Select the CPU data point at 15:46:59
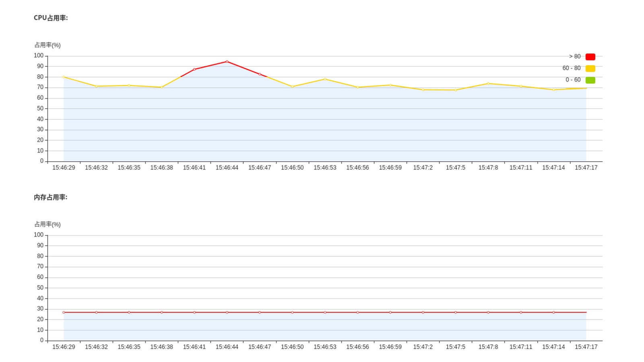The image size is (644, 362). 390,85
